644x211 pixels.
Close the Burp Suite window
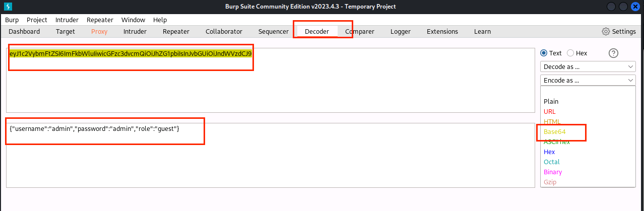(x=636, y=7)
